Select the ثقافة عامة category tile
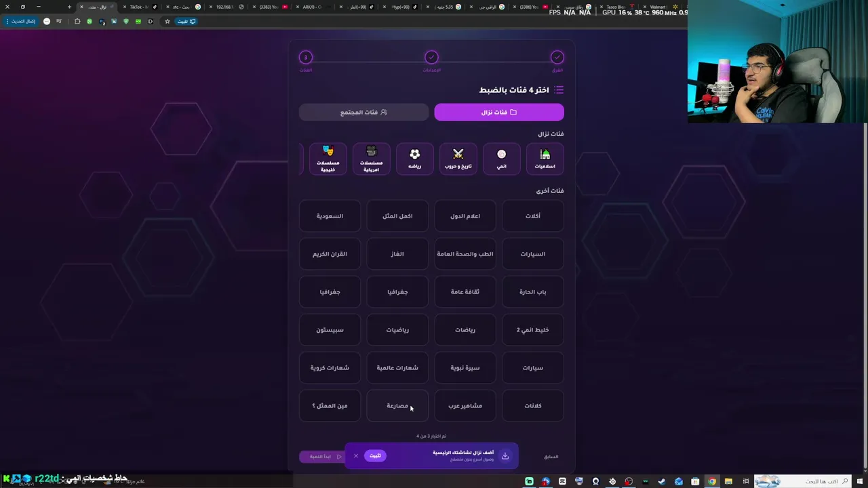This screenshot has height=488, width=868. [x=465, y=292]
